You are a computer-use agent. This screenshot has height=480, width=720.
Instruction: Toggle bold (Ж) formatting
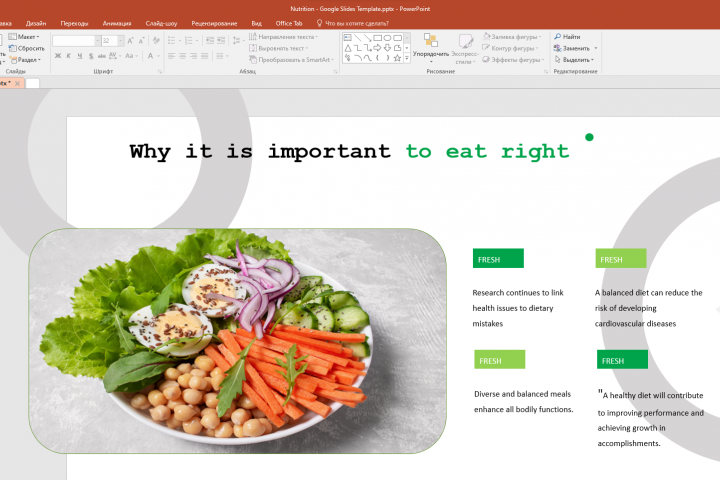coord(58,56)
